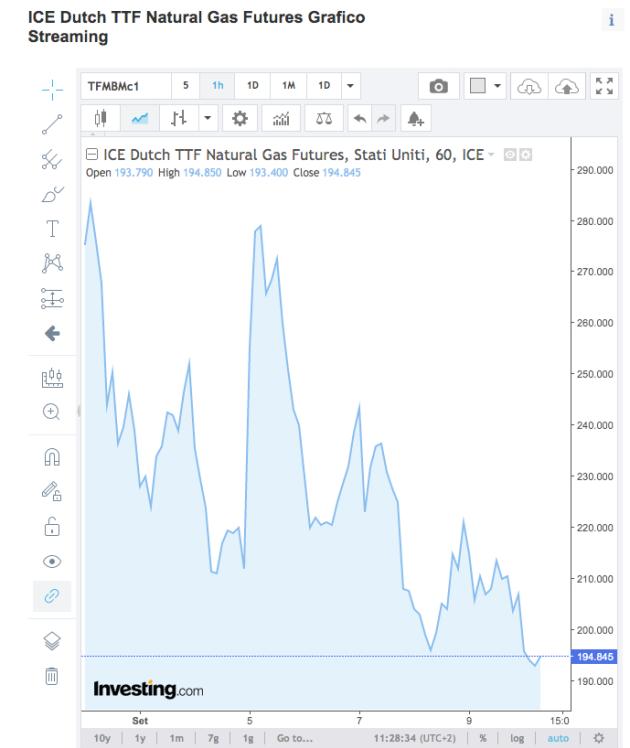
Task: Delete drawings with the trash icon
Action: click(53, 677)
